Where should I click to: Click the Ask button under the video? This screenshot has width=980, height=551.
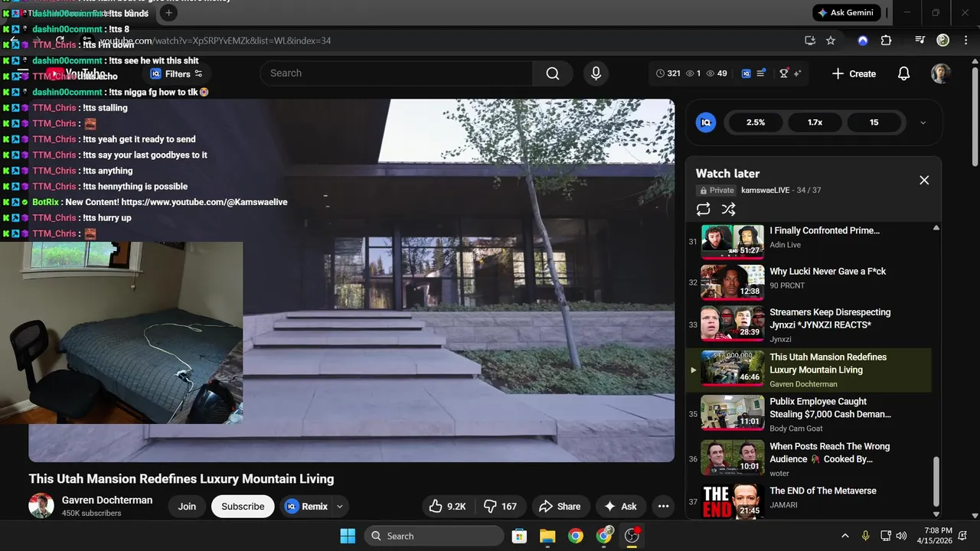620,506
